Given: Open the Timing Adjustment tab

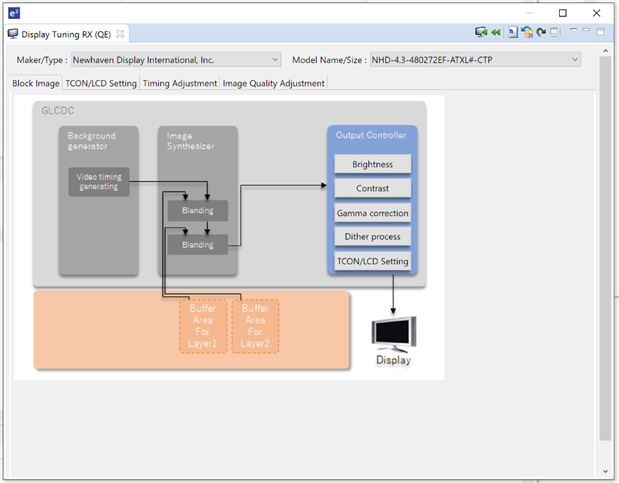Looking at the screenshot, I should [x=180, y=83].
